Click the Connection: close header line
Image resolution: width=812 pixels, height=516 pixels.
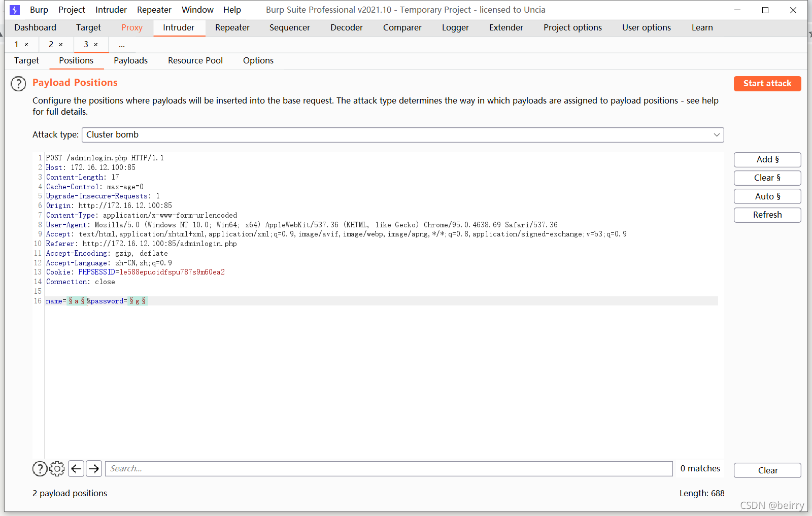[x=80, y=282]
